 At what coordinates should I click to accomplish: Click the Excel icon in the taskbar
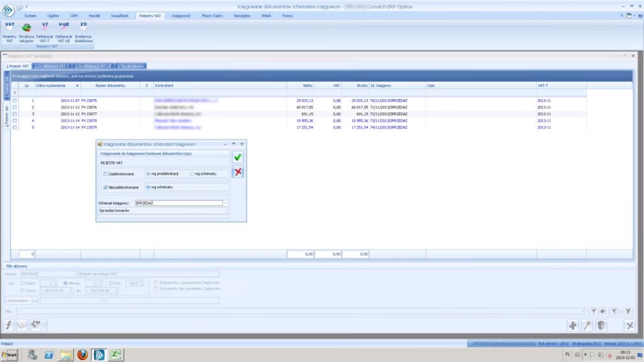click(x=116, y=355)
